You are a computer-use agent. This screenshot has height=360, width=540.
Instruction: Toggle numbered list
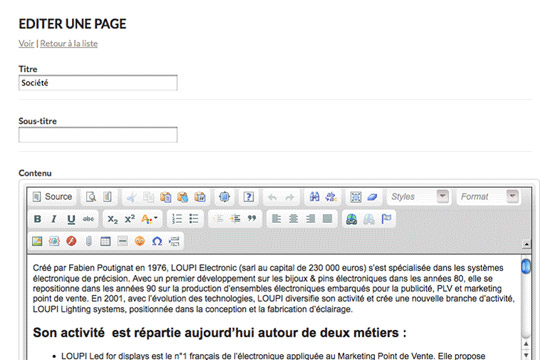click(x=177, y=219)
